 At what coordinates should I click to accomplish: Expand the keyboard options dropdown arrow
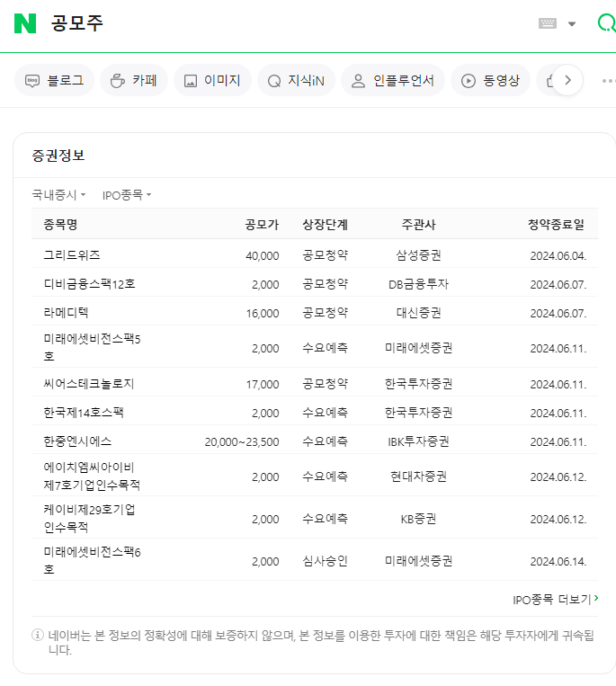[572, 23]
